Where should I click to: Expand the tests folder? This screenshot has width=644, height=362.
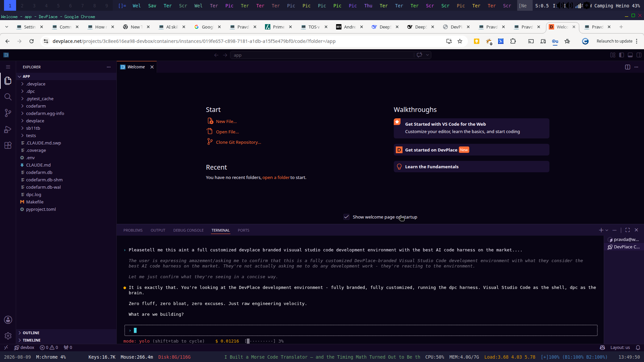[66, 135]
